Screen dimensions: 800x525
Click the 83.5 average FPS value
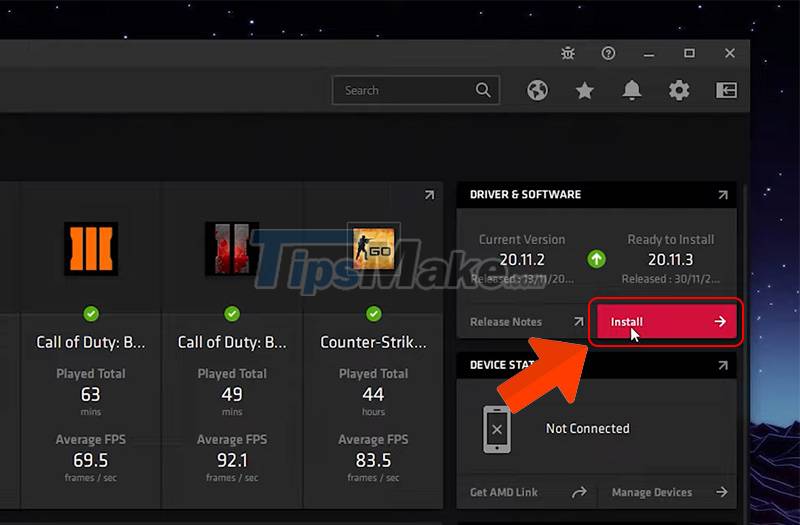[x=373, y=460]
